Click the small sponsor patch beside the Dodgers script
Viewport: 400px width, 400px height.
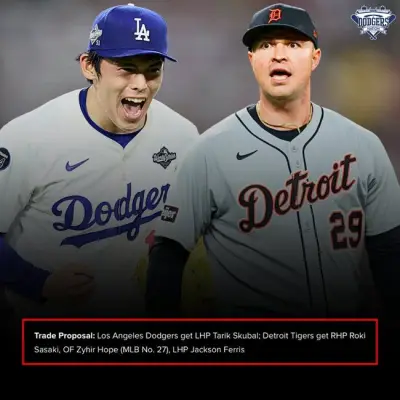(169, 213)
